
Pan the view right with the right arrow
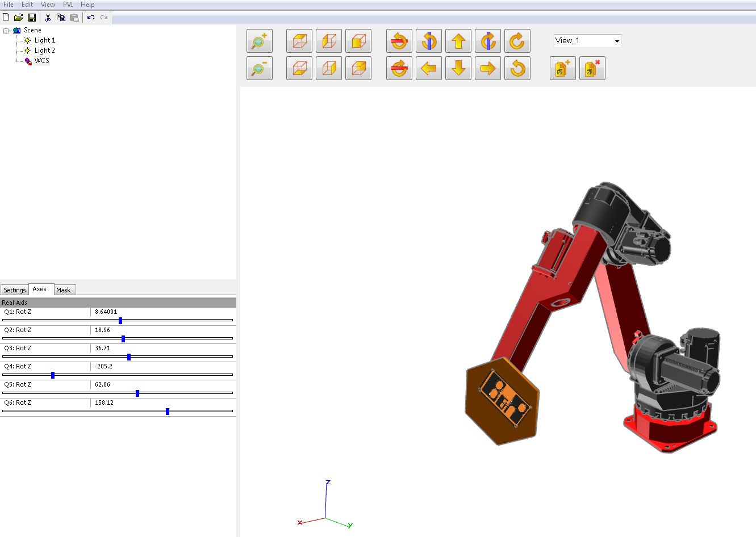point(488,69)
